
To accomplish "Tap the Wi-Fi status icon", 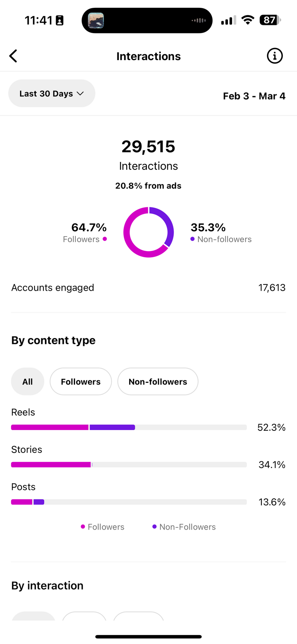I will pos(247,20).
